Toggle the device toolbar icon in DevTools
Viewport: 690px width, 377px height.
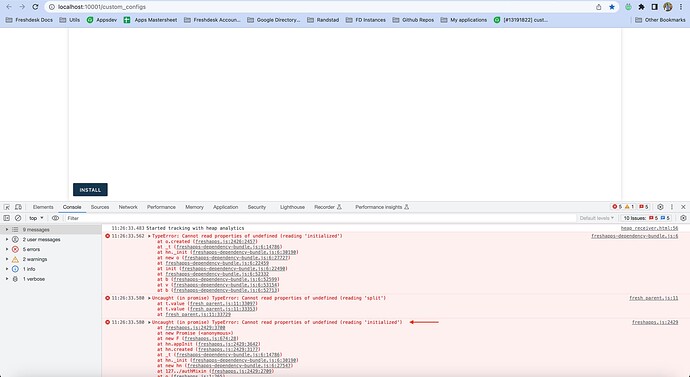click(18, 207)
